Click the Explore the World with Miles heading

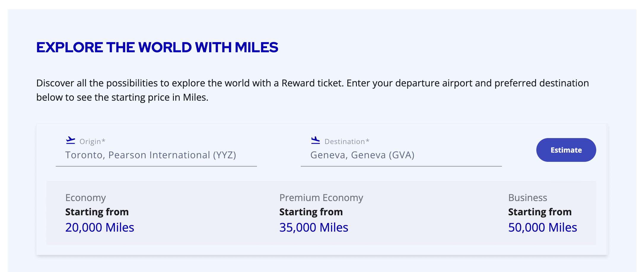point(157,48)
